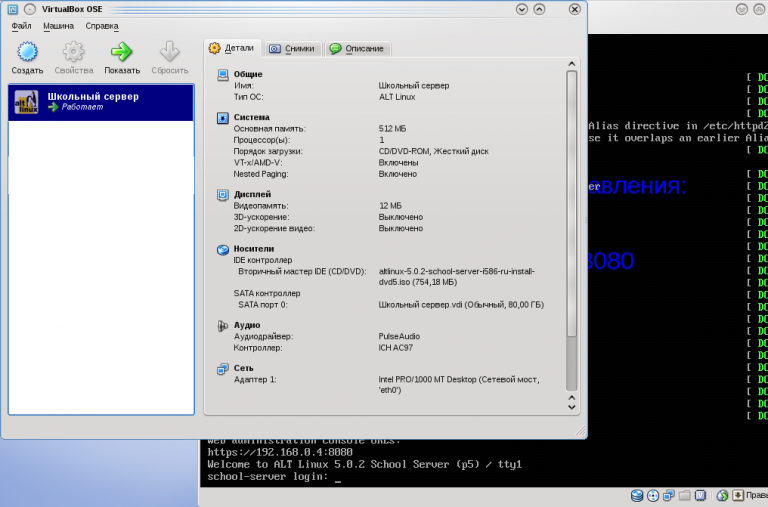Click the virtualization V chip icon in status bar
The image size is (768, 507).
click(x=700, y=496)
